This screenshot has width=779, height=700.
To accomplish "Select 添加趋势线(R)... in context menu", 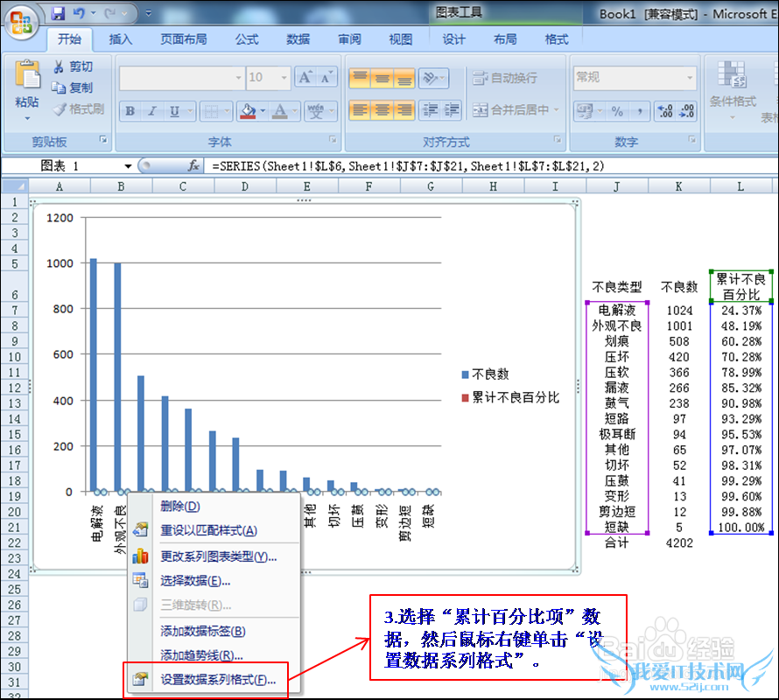I will 201,655.
